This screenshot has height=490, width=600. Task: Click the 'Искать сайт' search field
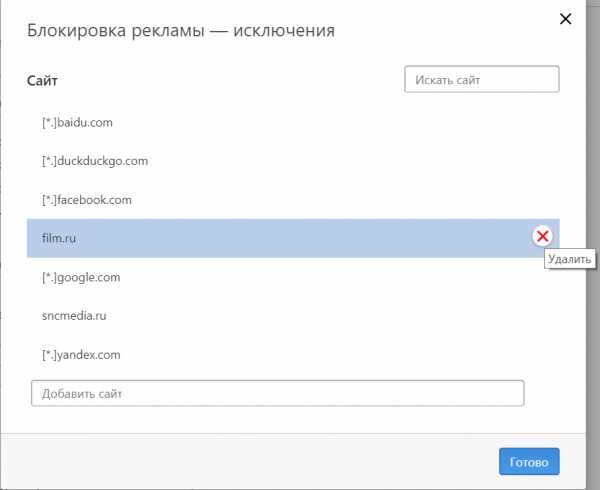click(481, 79)
